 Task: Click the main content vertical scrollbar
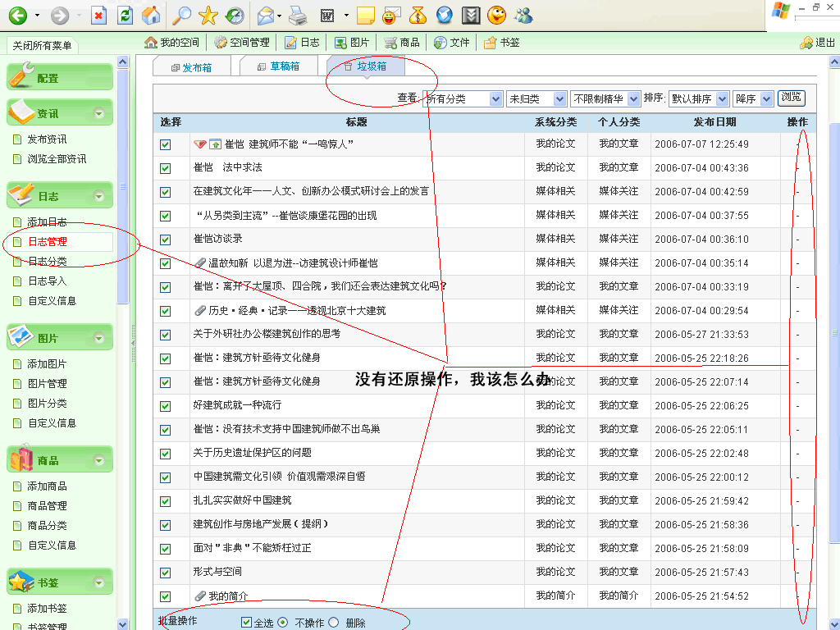(833, 328)
